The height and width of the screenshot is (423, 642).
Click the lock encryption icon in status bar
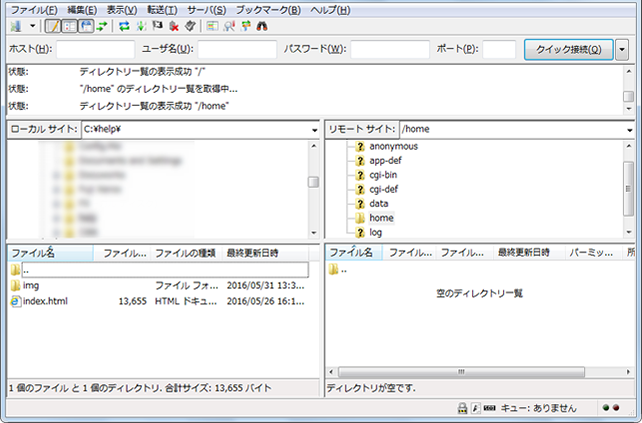462,408
